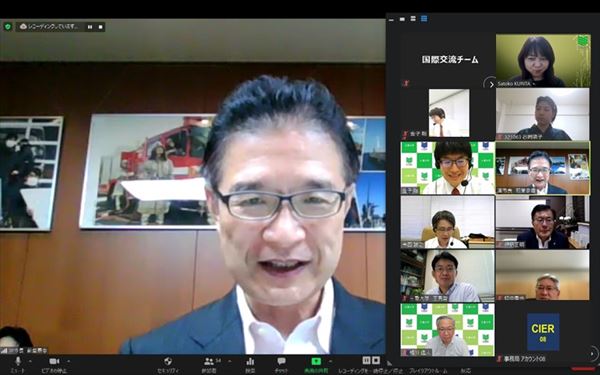Viewport: 600px width, 375px height.
Task: Select the 国際交流チーム participant tile
Action: [x=448, y=60]
